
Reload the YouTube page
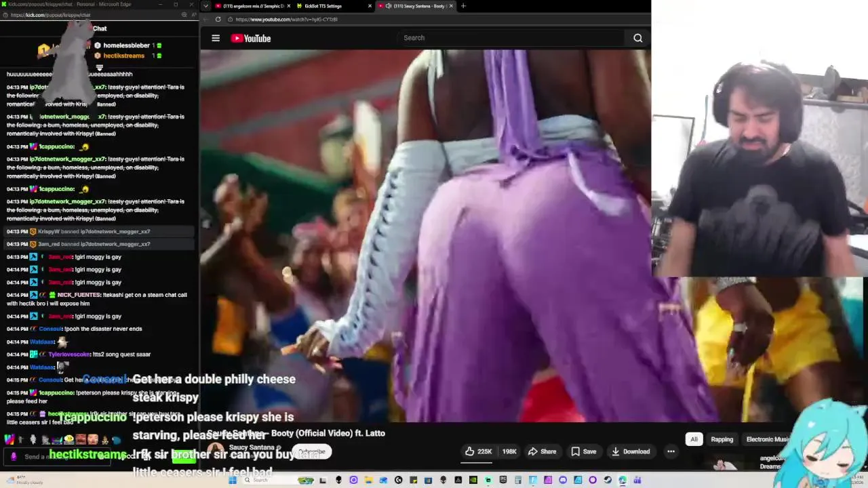[x=218, y=19]
